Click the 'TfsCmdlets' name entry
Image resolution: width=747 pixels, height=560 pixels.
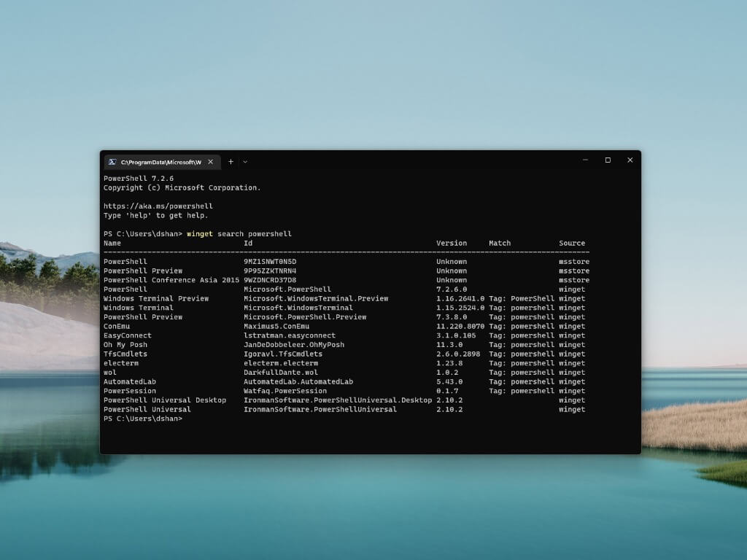click(x=125, y=354)
